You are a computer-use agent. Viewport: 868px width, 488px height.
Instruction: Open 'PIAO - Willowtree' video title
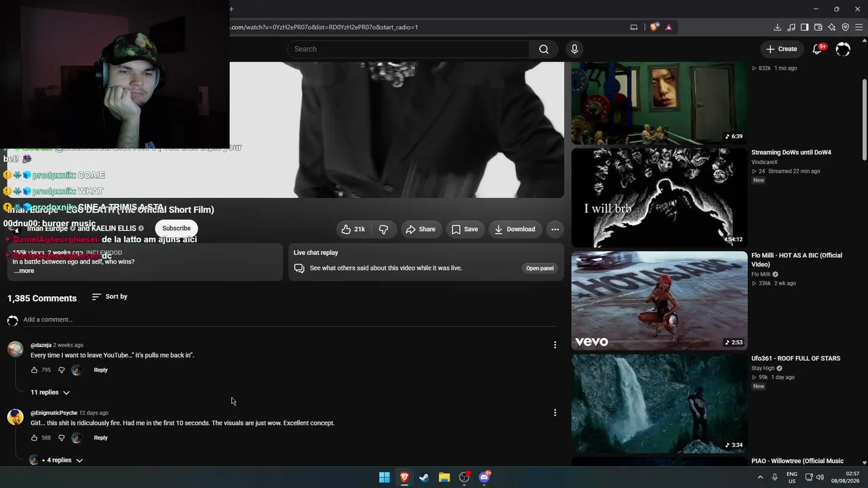click(x=797, y=461)
